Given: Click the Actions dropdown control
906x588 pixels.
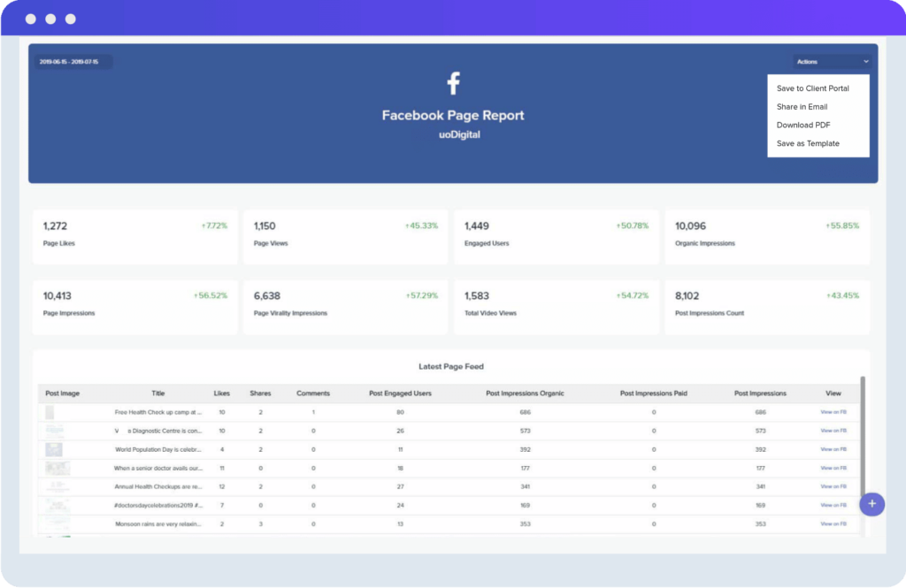Looking at the screenshot, I should click(x=832, y=61).
